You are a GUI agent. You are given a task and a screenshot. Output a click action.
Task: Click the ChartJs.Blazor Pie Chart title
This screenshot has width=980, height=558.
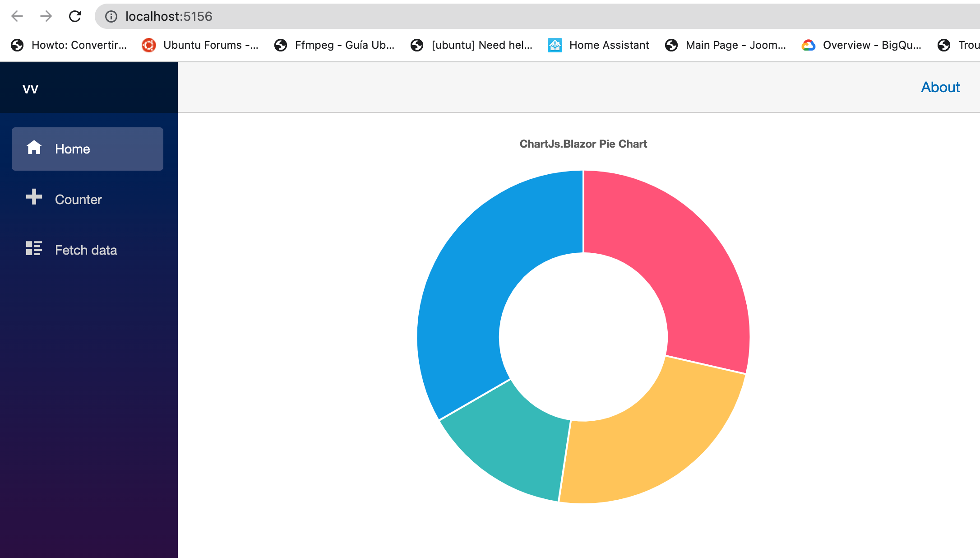click(x=583, y=144)
